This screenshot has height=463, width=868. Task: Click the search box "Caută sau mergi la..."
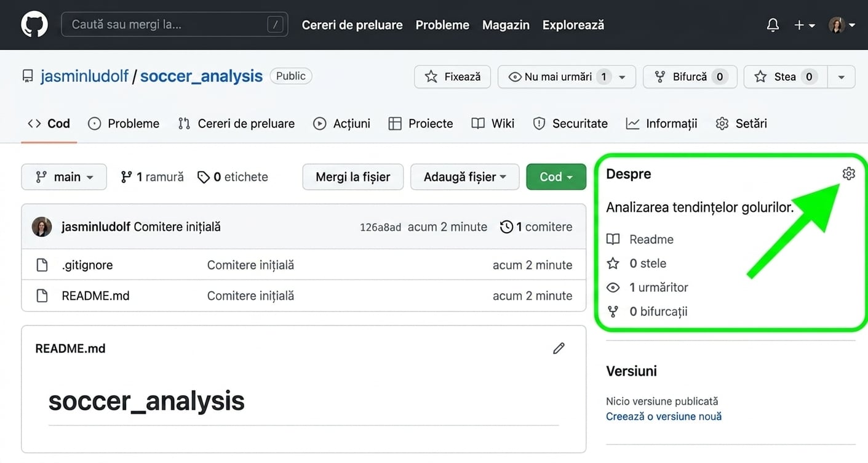click(x=175, y=25)
